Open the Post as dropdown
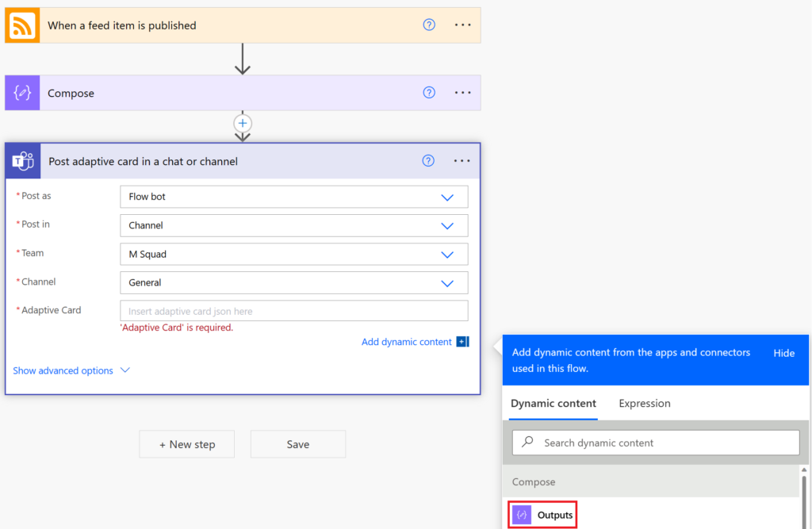This screenshot has height=529, width=812. [x=446, y=197]
